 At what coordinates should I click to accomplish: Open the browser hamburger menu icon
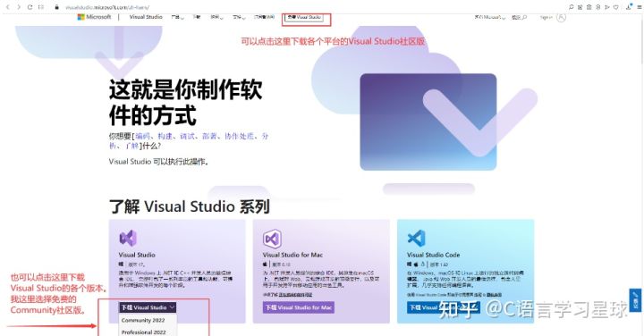pyautogui.click(x=639, y=7)
